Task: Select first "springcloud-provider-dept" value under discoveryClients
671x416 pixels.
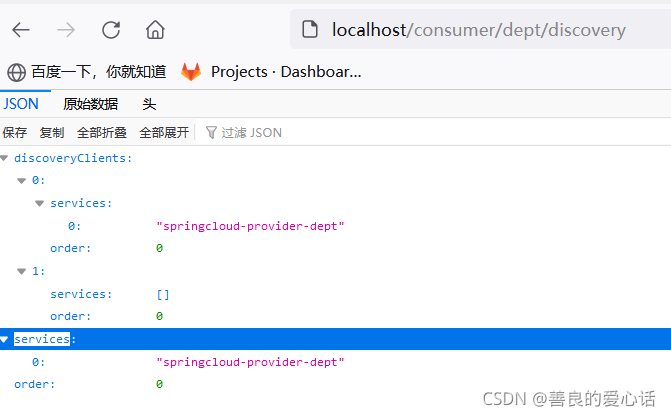Action: pos(250,226)
